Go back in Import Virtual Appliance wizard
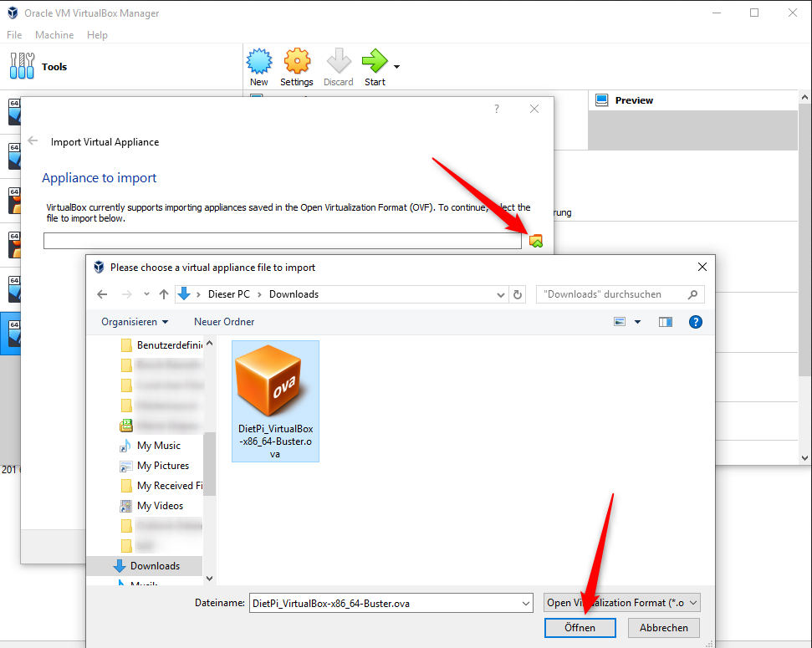Screen dimensions: 812x648 33,141
